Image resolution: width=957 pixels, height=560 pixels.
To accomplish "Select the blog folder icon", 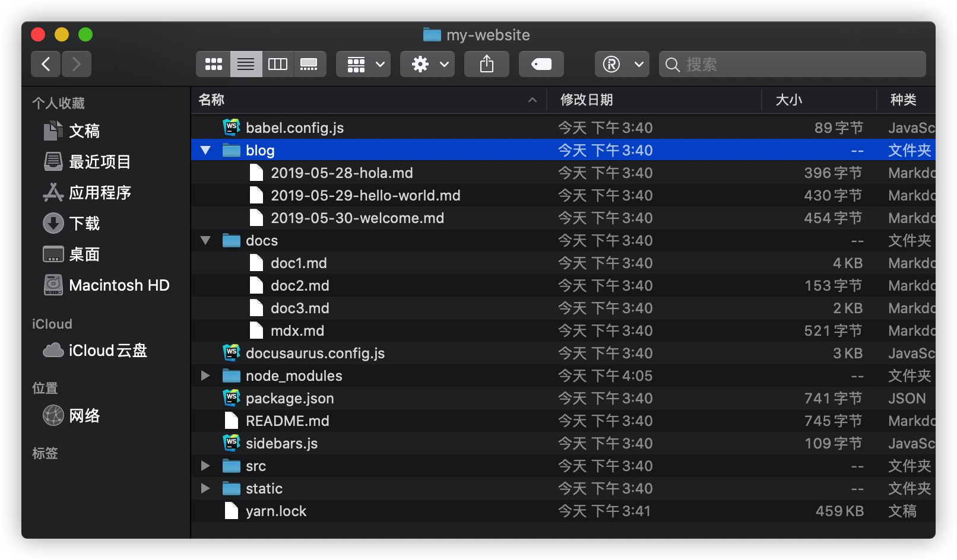I will tap(231, 150).
